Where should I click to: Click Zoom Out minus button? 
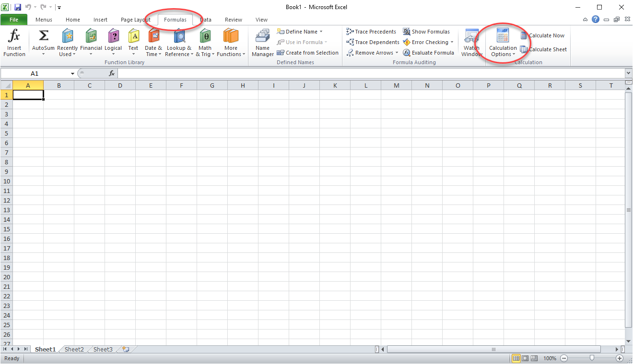(564, 358)
